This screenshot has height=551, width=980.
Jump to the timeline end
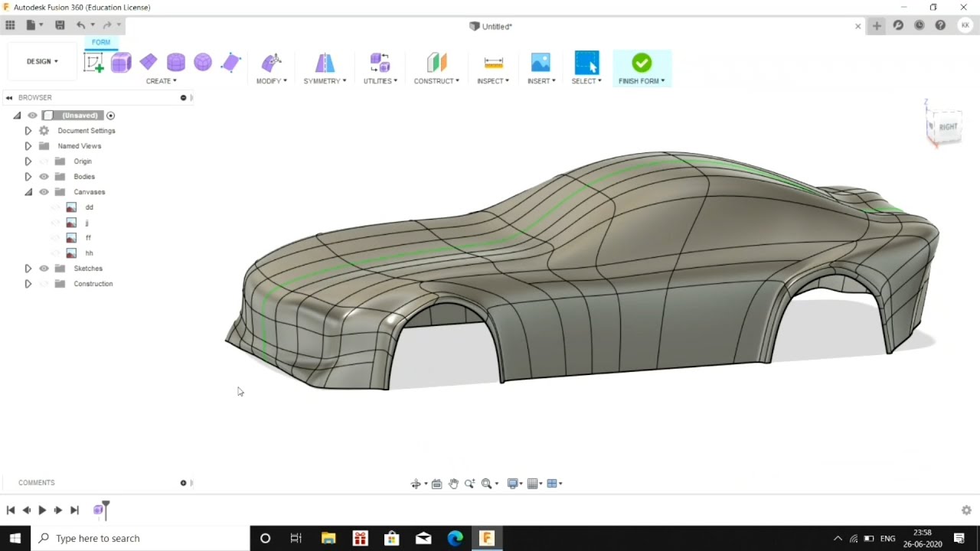pyautogui.click(x=74, y=510)
